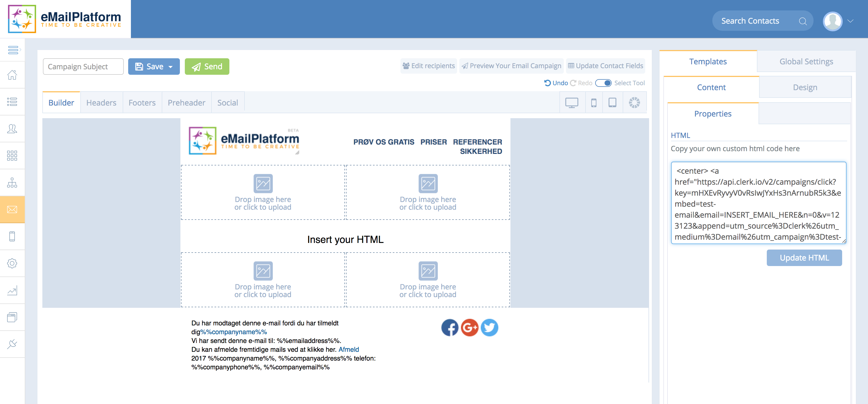Click the Campaign Subject input field

[83, 67]
